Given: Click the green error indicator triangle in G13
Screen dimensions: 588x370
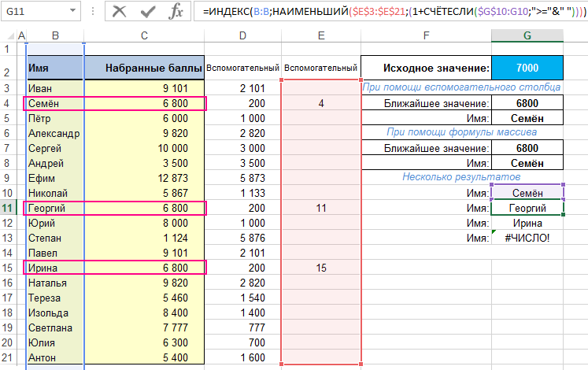Looking at the screenshot, I should point(494,232).
